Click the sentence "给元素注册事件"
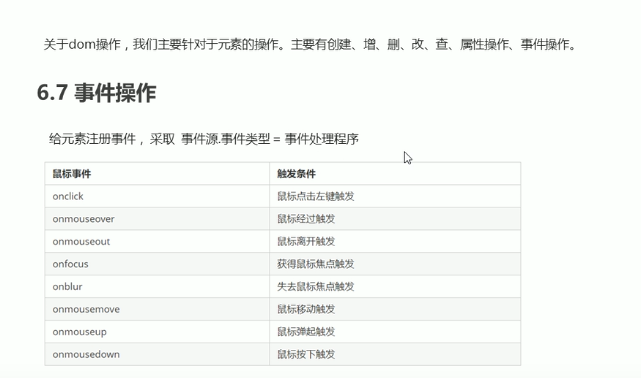 tap(204, 139)
